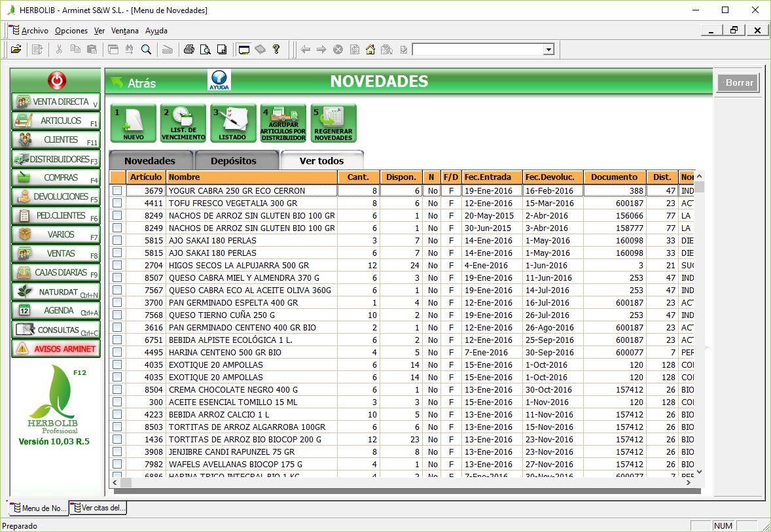
Task: Click the monitor screen toolbar icon
Action: (x=243, y=49)
